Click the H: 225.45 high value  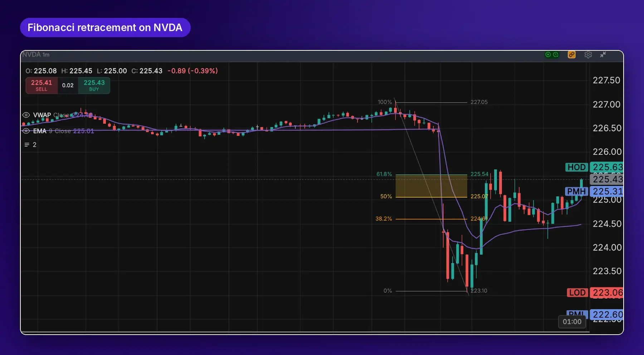tap(77, 71)
